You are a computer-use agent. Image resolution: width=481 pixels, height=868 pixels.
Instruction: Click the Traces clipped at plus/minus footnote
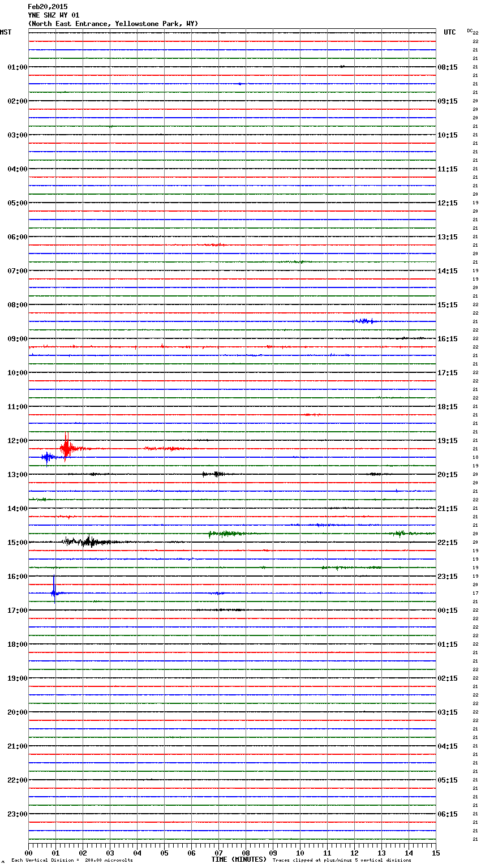pos(342,861)
